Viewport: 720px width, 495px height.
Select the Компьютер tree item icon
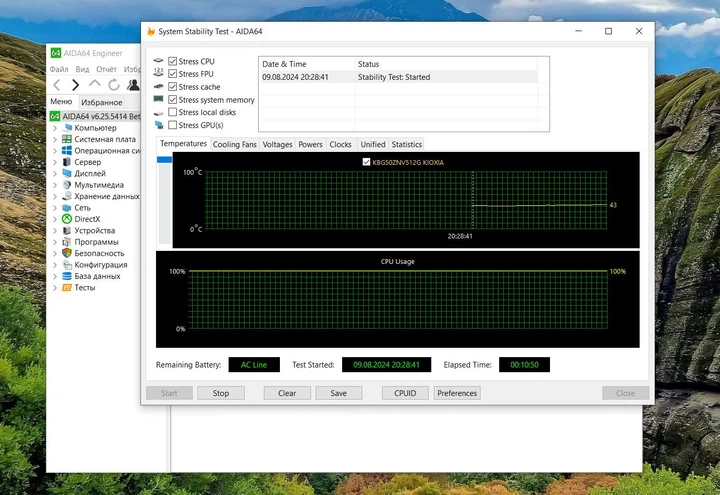click(x=68, y=128)
